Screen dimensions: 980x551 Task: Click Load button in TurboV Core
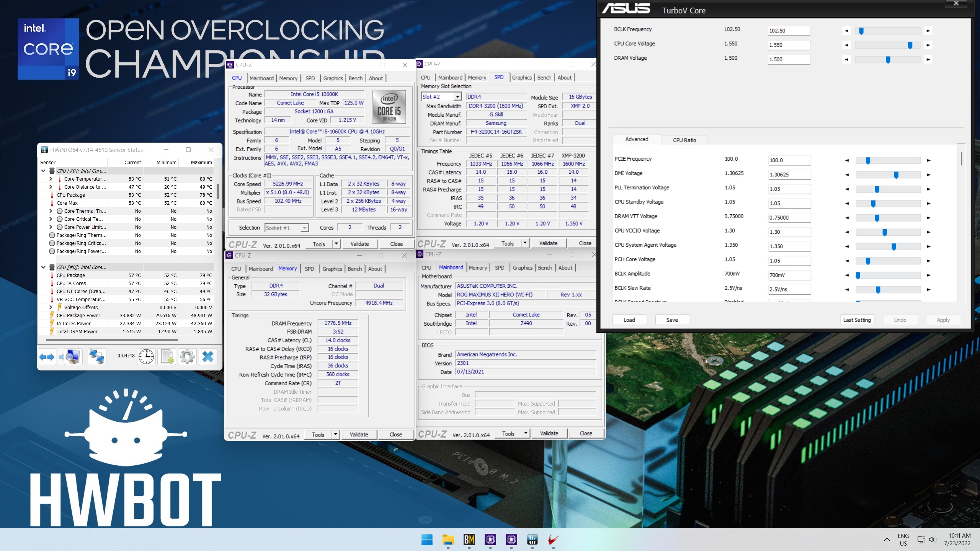[x=629, y=320]
